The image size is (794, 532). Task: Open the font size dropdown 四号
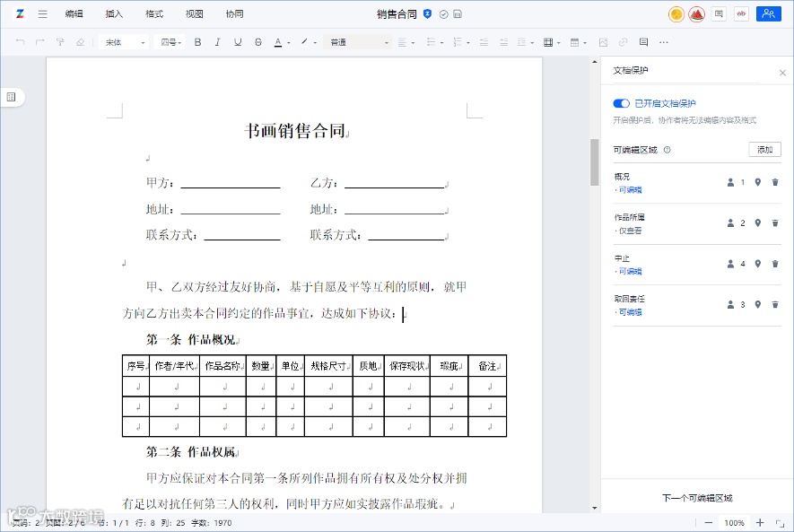pos(170,42)
